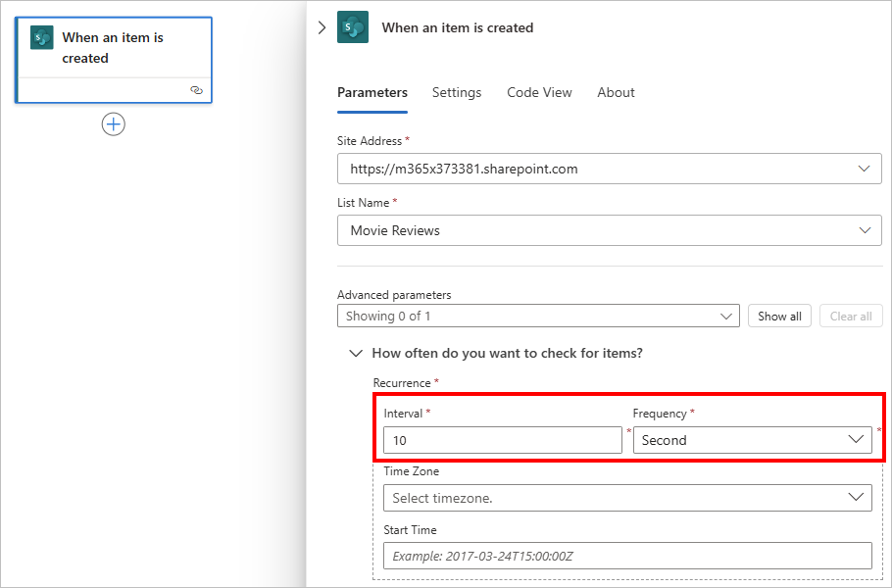Open the Code View tab
This screenshot has height=588, width=892.
tap(539, 92)
